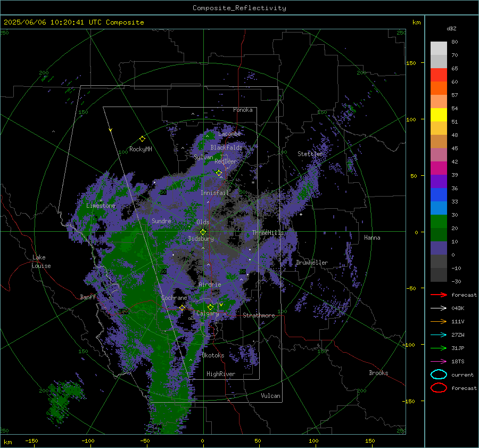Click the Banff town label
This screenshot has height=448, width=479.
(x=88, y=297)
